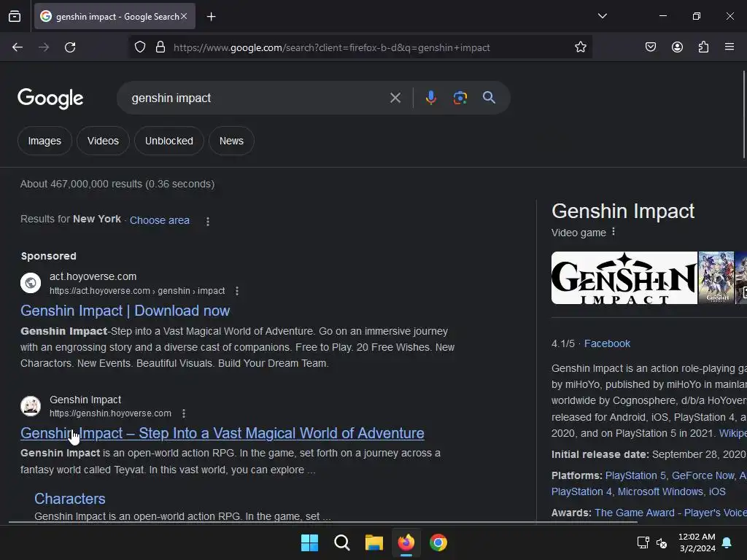Open the Facebook rating link
Image resolution: width=747 pixels, height=560 pixels.
coord(607,344)
